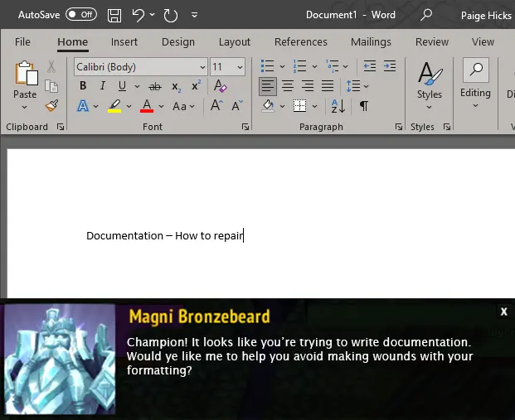Expand the font color arrow
The width and height of the screenshot is (515, 420).
tap(161, 106)
